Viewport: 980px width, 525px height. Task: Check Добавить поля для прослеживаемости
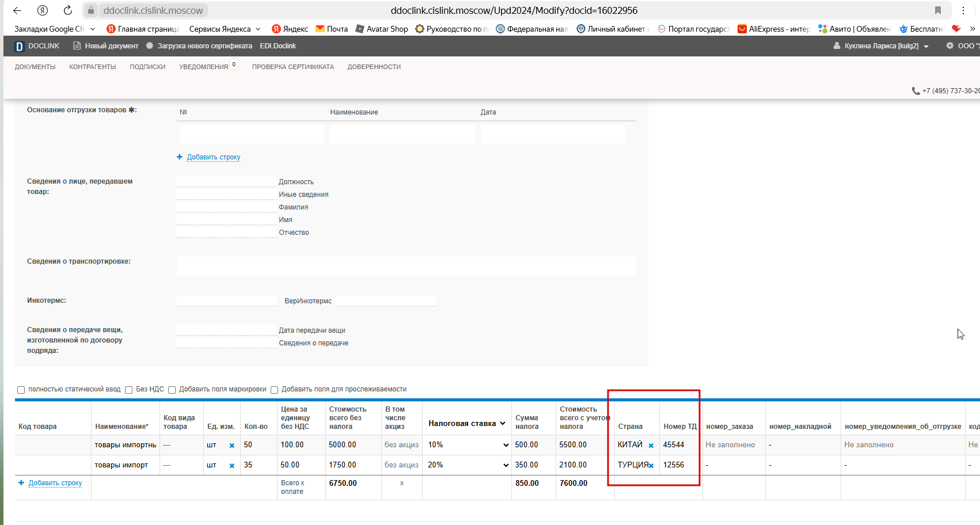(275, 390)
